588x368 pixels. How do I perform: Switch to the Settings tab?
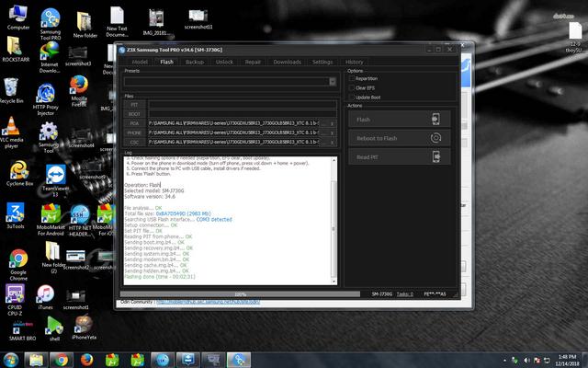click(x=322, y=62)
